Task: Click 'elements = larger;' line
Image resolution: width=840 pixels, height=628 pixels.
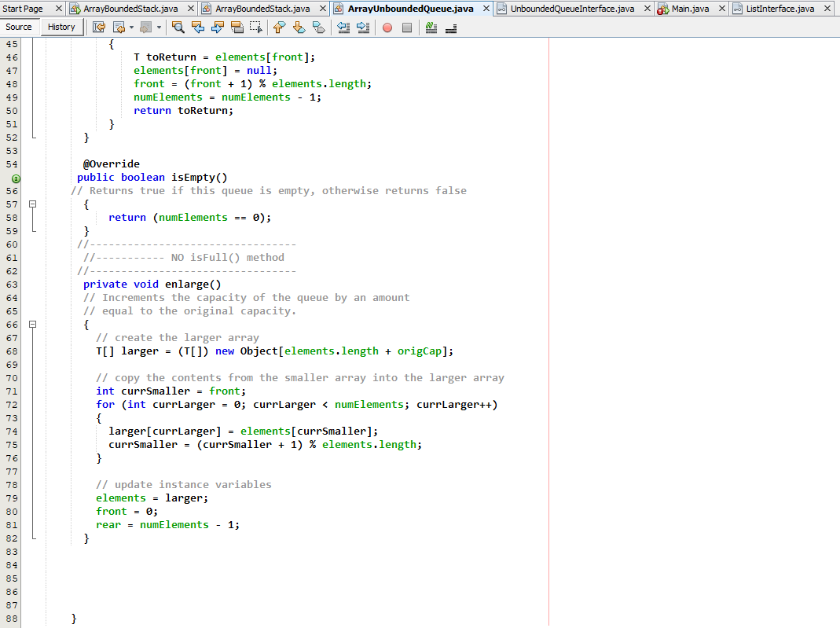Action: click(x=152, y=498)
